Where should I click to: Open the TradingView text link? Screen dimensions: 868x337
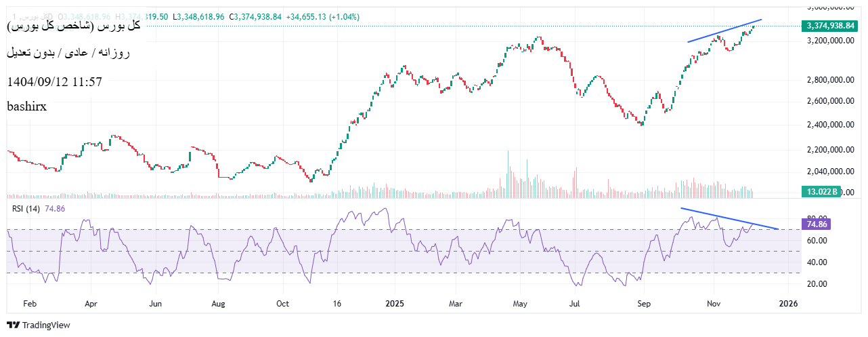[45, 325]
